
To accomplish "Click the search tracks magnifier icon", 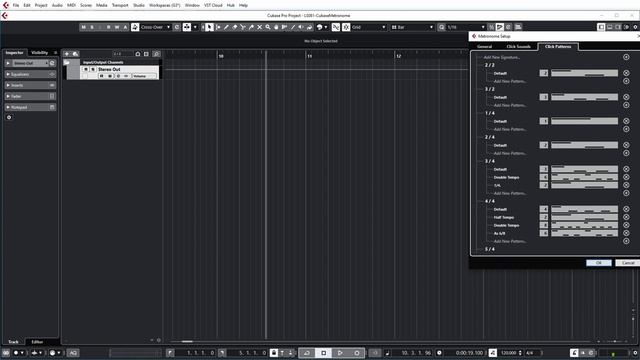I will tap(156, 54).
